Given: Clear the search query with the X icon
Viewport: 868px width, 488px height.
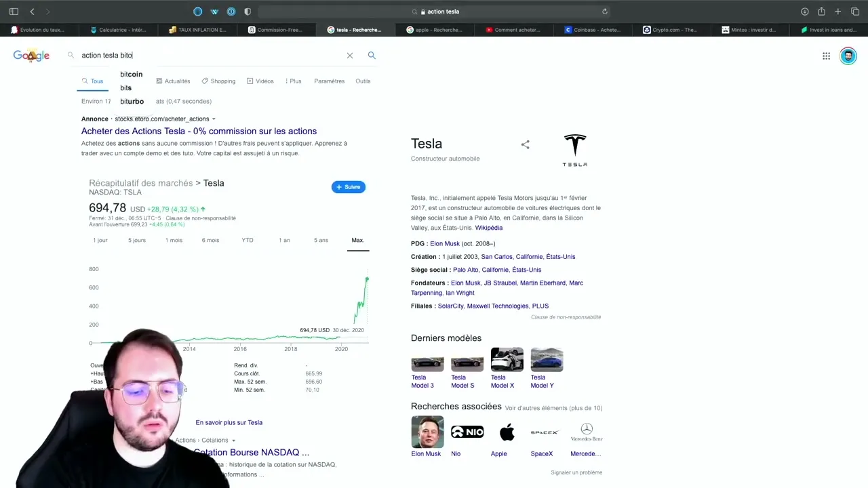Looking at the screenshot, I should (350, 56).
